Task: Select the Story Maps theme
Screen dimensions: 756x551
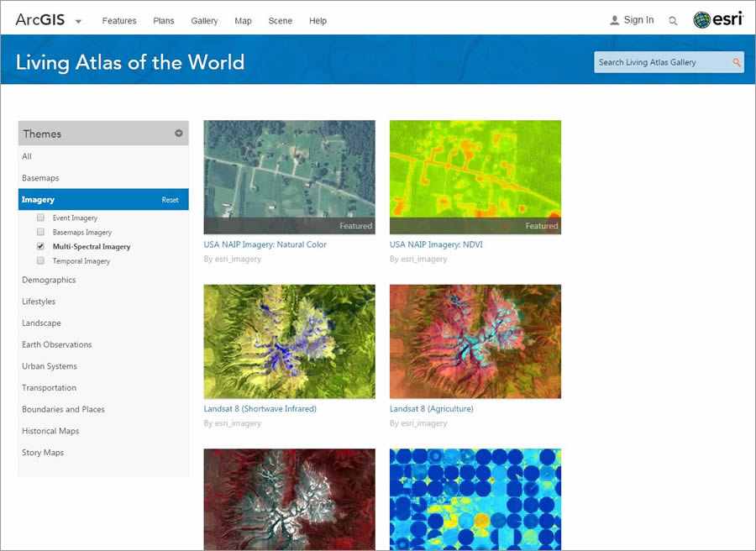Action: click(43, 452)
